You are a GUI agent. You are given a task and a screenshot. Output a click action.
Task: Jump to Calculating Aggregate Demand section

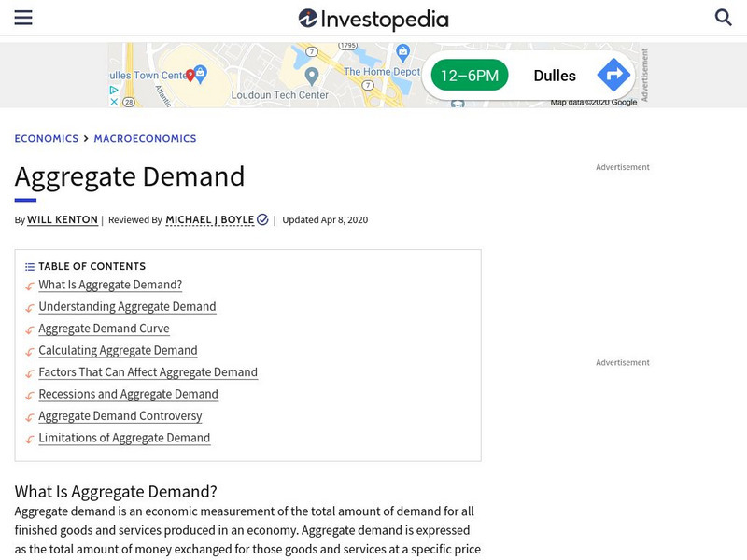click(x=118, y=350)
